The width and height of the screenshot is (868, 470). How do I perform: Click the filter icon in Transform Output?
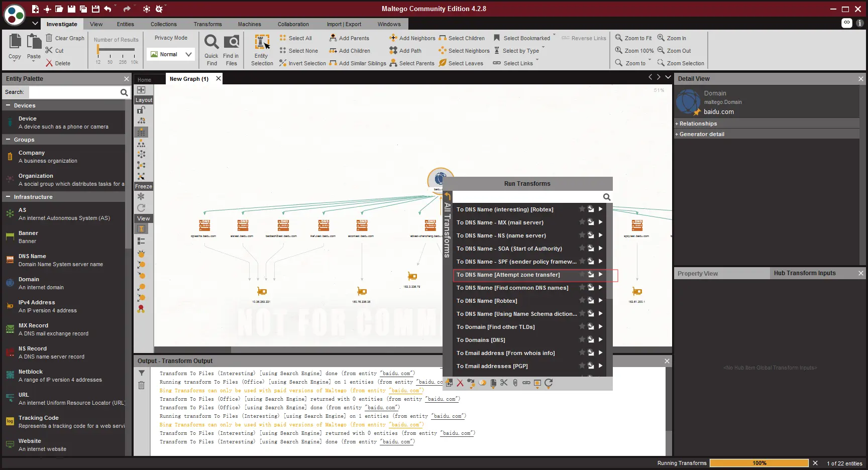coord(142,373)
